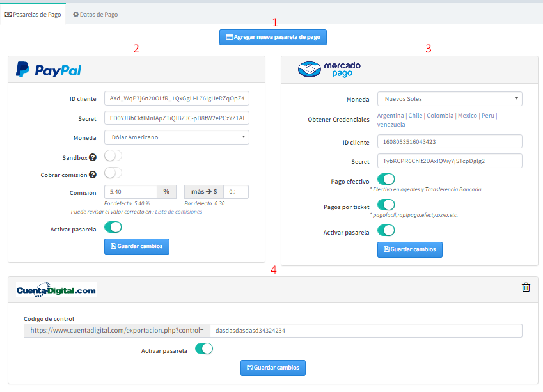Click the pagofacil,rapipago note text
Screen dimensions: 543x392
[x=414, y=215]
